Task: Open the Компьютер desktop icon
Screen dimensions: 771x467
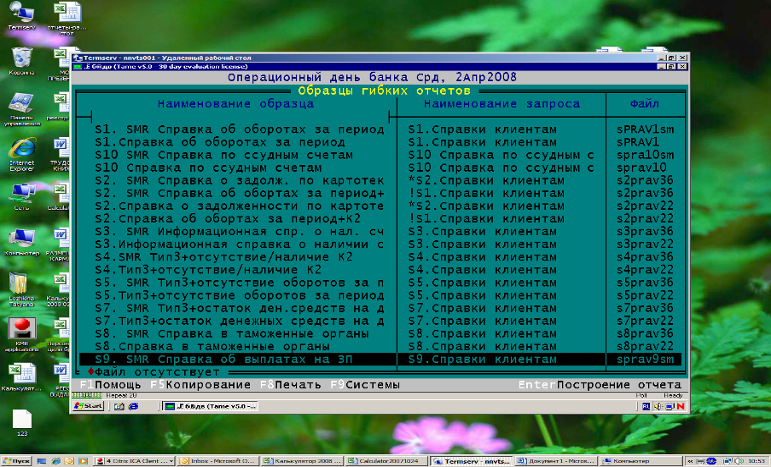Action: (x=22, y=242)
